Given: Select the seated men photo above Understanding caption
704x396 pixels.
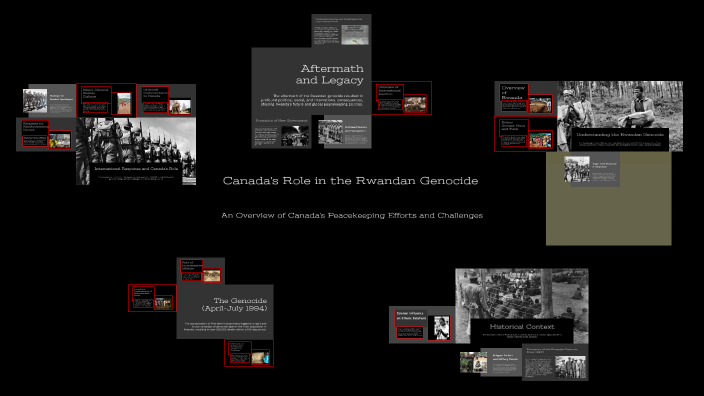Looking at the screenshot, I should [620, 105].
